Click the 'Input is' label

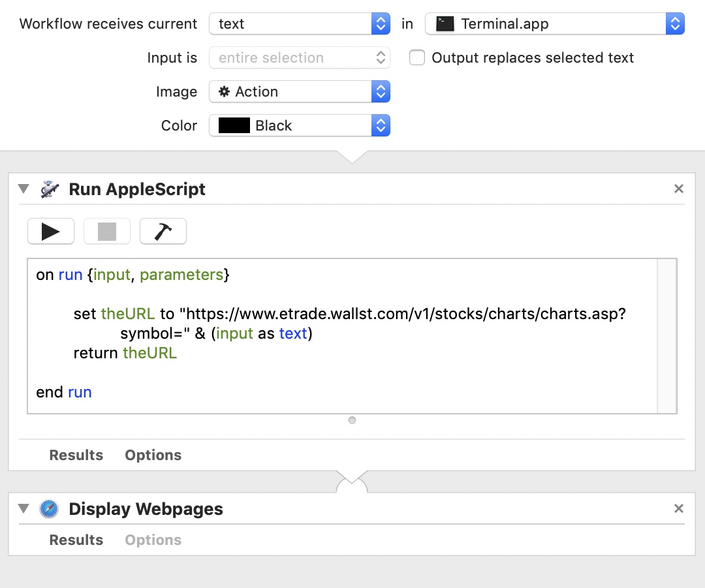pyautogui.click(x=172, y=57)
